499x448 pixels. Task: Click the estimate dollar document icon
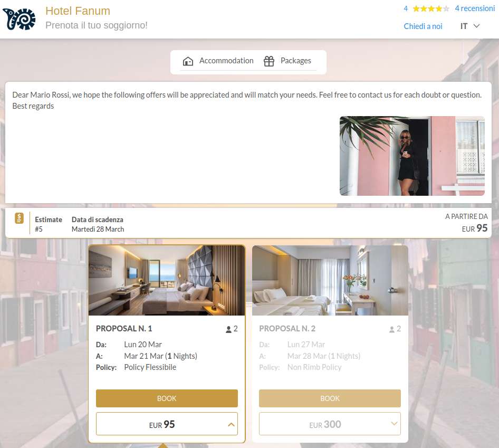point(19,218)
